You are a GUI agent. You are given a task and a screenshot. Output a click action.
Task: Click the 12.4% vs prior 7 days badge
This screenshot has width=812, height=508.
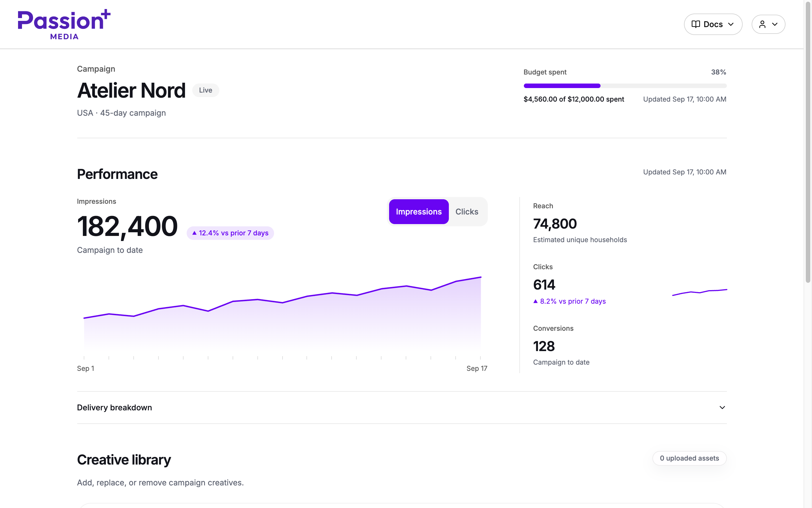(230, 233)
